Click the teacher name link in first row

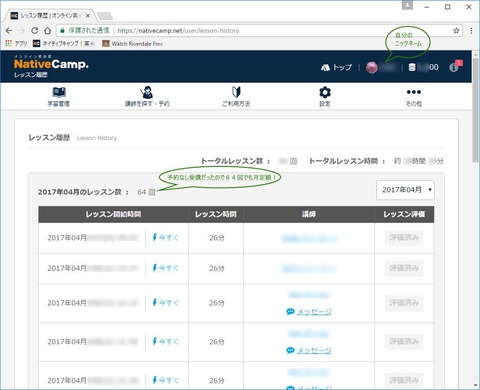point(309,238)
